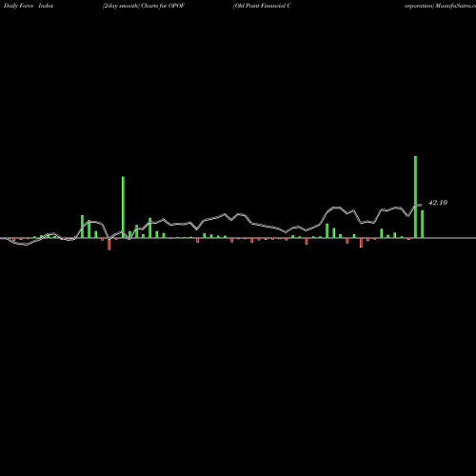Click the 'Daily Force Index' title text
Screen dimensions: 476x476
(x=29, y=6)
